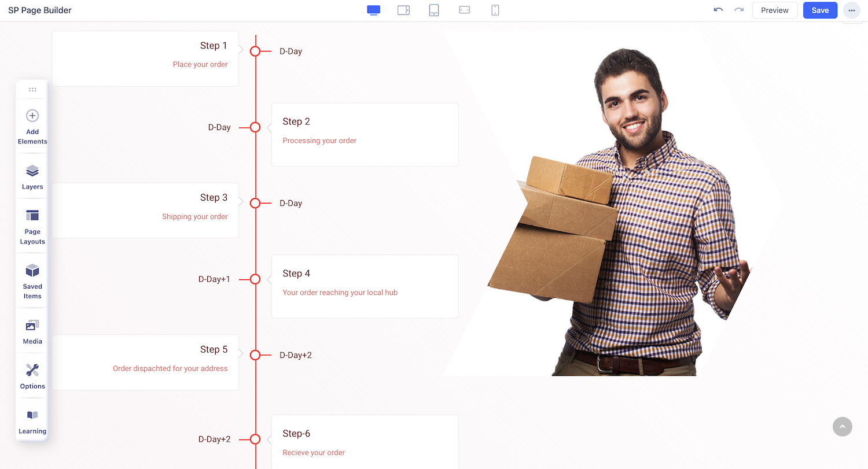Click the sidebar drag handle dots
This screenshot has height=469, width=868.
pos(32,90)
